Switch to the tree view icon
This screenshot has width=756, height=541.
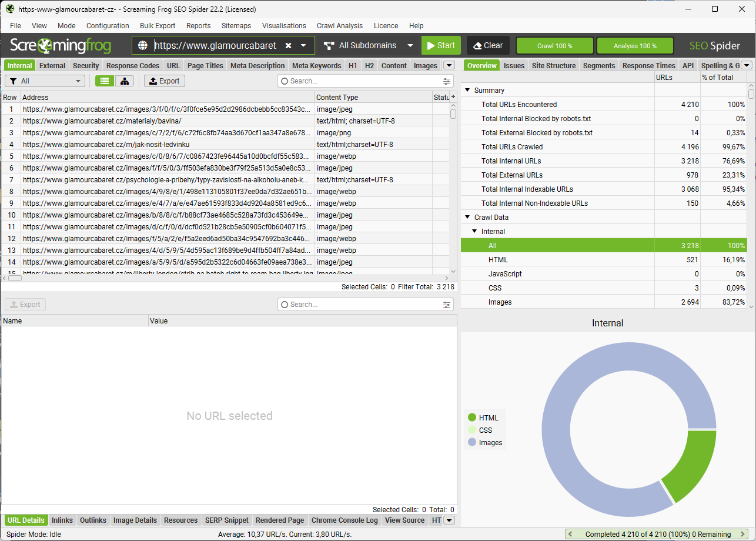click(x=125, y=81)
